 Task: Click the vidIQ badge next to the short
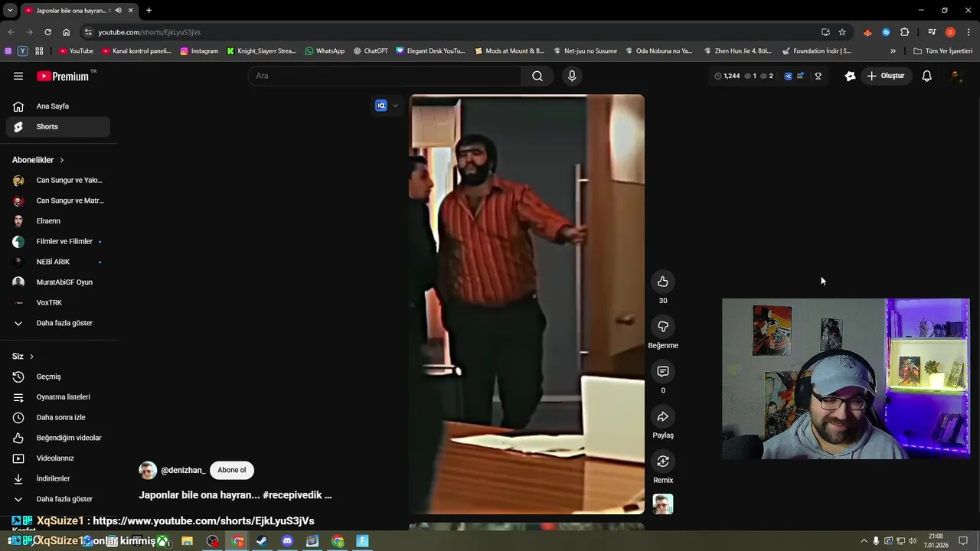pyautogui.click(x=381, y=106)
